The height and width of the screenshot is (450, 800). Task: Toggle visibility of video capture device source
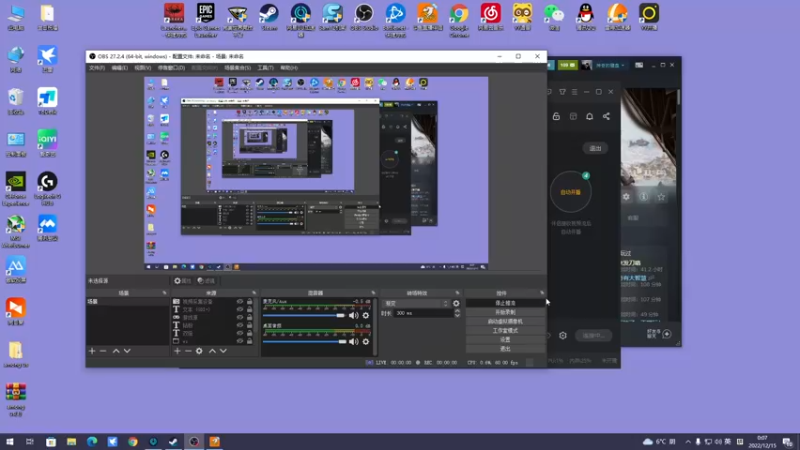[x=240, y=302]
